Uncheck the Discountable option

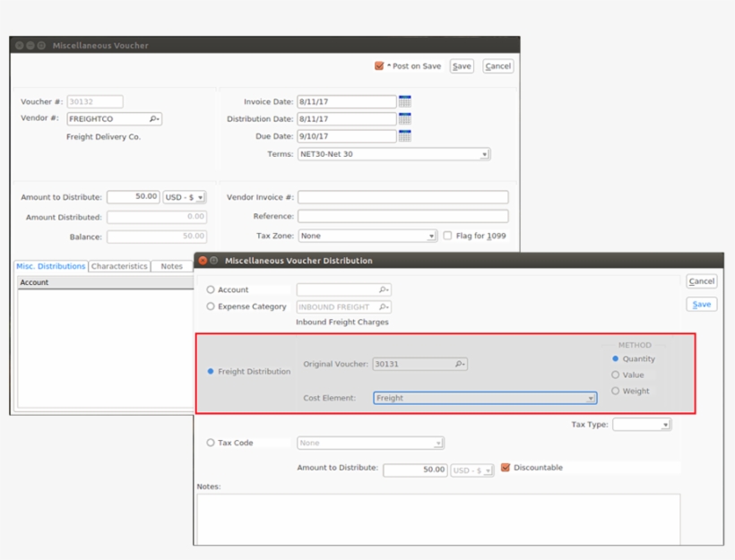click(507, 467)
